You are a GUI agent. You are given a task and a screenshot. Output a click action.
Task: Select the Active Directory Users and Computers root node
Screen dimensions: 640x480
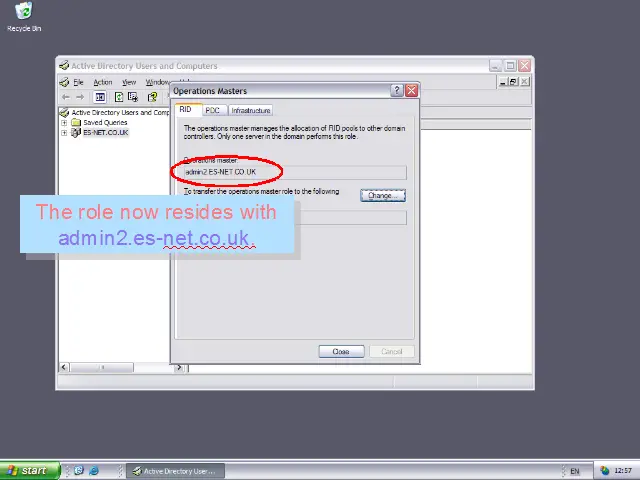pyautogui.click(x=120, y=112)
